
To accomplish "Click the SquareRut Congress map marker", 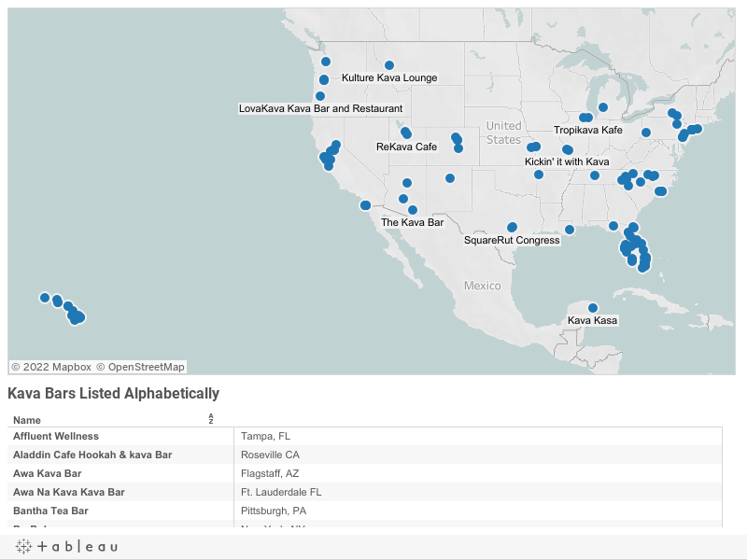I will coord(512,227).
